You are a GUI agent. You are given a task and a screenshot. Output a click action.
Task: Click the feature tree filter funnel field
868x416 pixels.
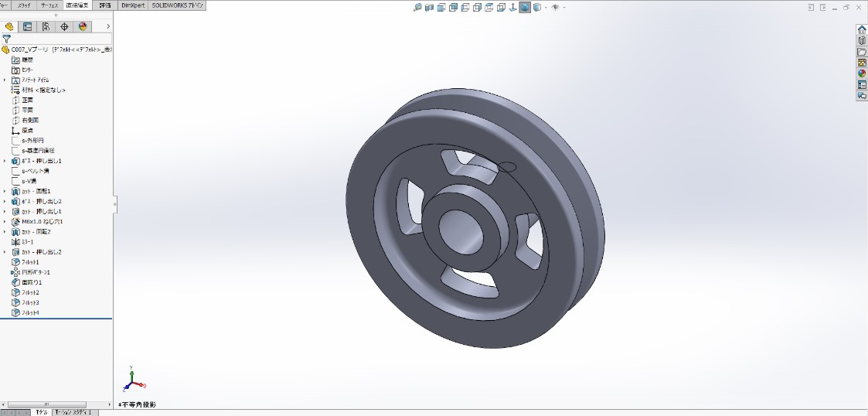tap(58, 38)
